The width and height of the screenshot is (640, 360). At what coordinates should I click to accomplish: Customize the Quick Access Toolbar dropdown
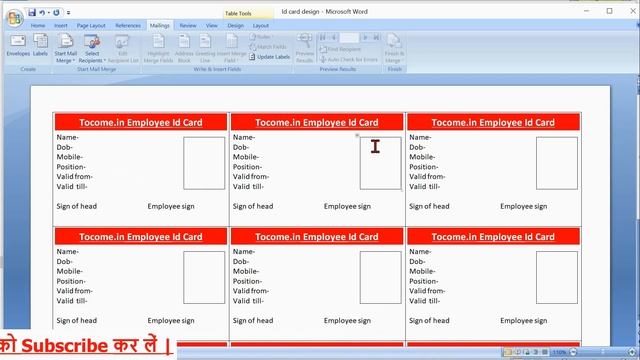[68, 13]
